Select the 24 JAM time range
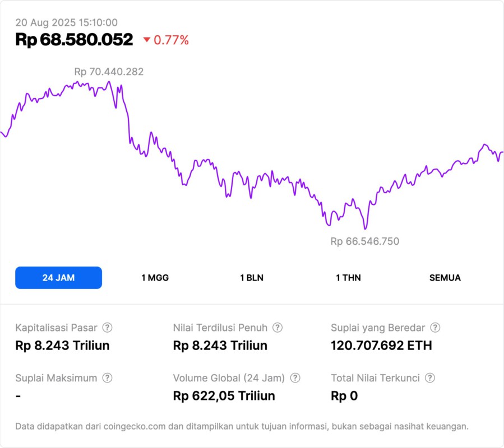This screenshot has width=504, height=448. 58,278
